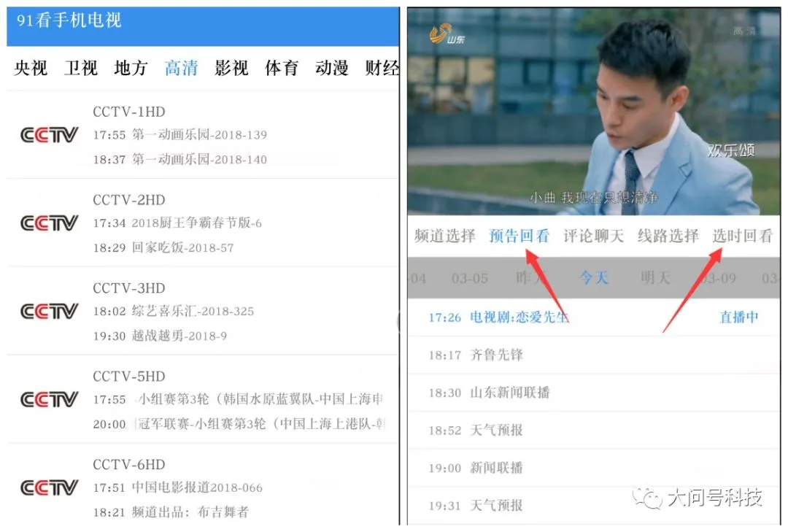Click 19:30 越战越勇-2018-9 program
This screenshot has height=532, width=788.
pos(160,336)
